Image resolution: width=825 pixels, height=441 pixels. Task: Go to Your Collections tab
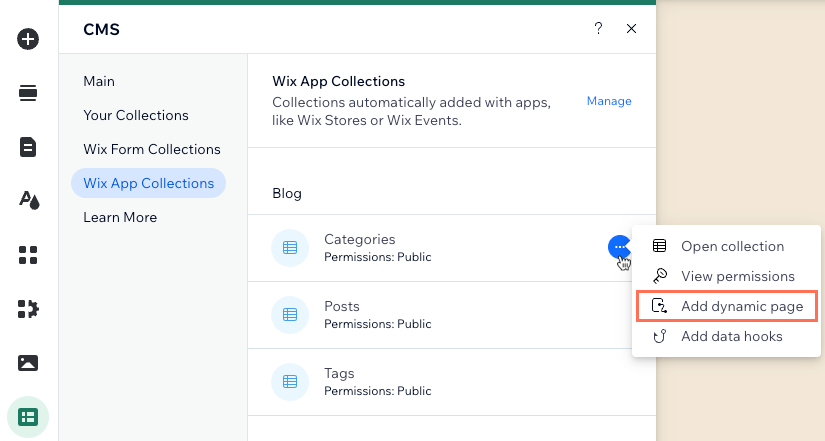pos(136,115)
